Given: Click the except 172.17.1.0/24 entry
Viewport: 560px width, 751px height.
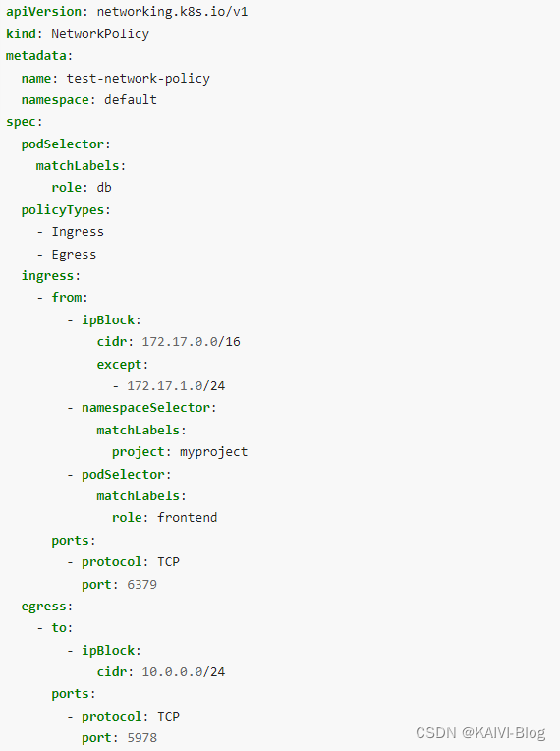Looking at the screenshot, I should point(176,386).
